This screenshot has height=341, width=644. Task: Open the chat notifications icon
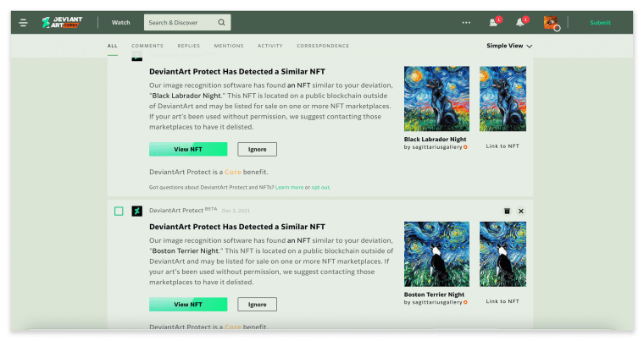(494, 22)
